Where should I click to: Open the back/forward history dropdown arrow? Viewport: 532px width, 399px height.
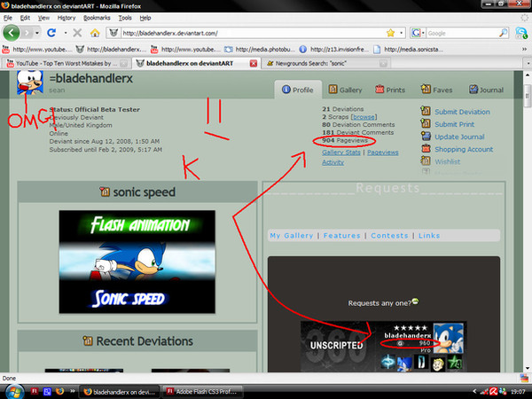37,33
